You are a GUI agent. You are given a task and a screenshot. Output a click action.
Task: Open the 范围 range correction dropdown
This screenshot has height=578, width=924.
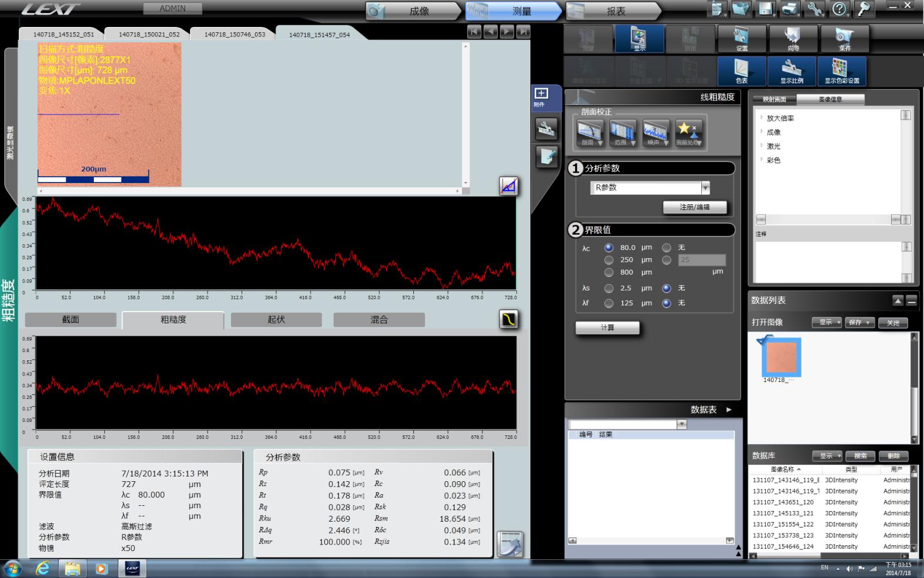(x=623, y=133)
